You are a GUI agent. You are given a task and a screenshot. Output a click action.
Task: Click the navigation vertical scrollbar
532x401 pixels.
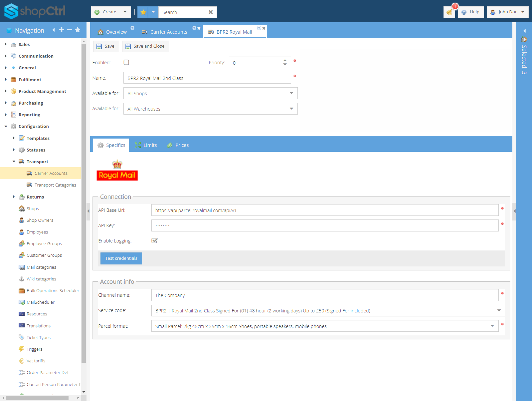point(84,203)
